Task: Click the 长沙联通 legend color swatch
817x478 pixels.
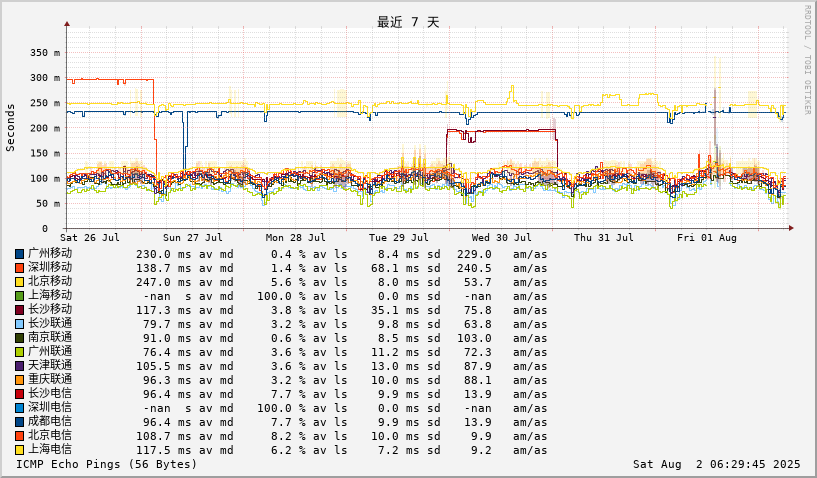Action: [19, 325]
